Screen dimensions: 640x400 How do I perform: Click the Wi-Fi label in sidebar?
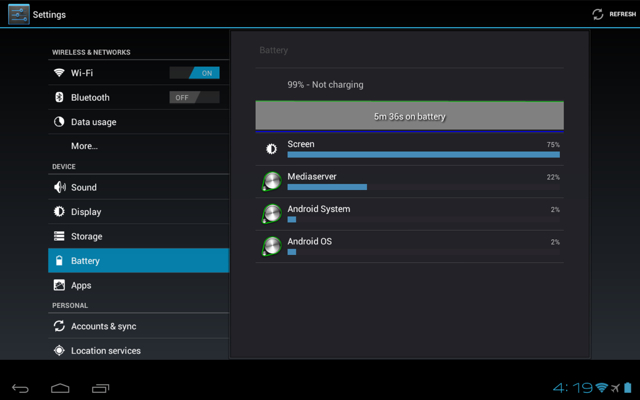coord(82,73)
